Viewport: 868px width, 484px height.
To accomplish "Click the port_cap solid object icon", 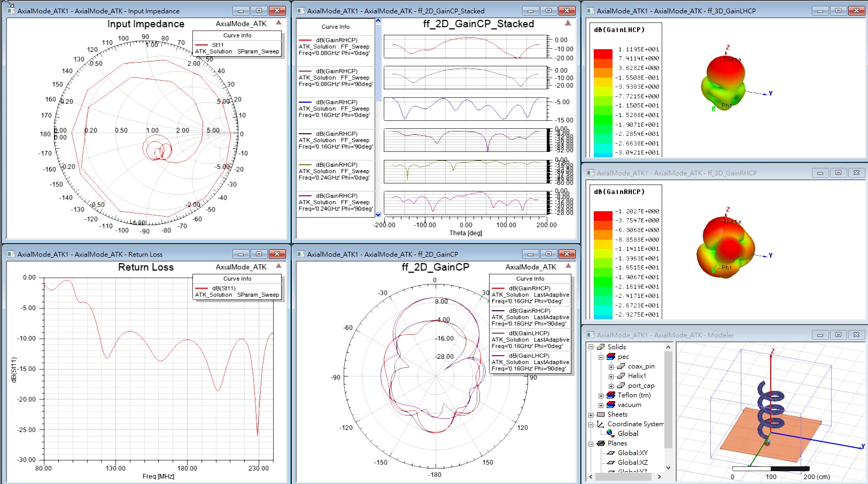I will click(621, 386).
